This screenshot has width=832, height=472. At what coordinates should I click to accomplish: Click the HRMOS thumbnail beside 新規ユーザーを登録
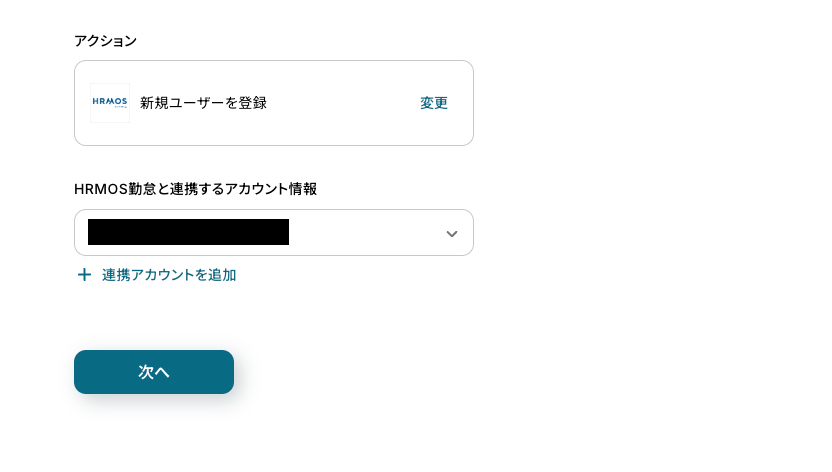[110, 103]
